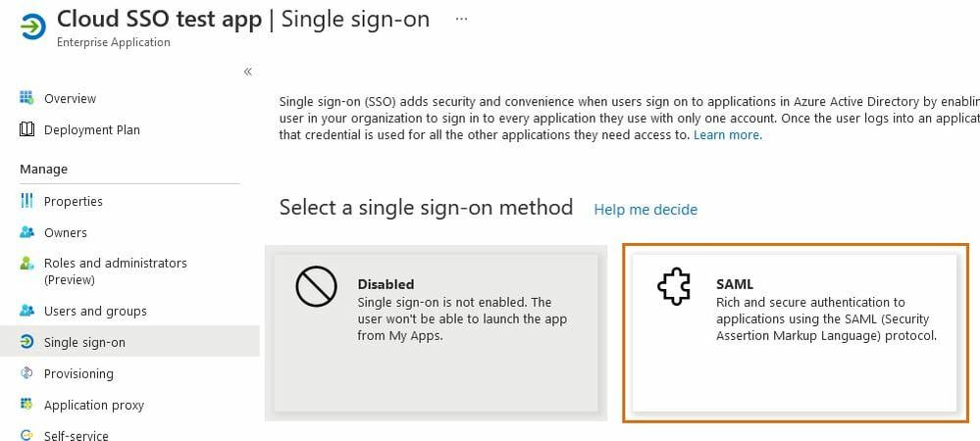980x441 pixels.
Task: Collapse the left navigation sidebar
Action: pyautogui.click(x=248, y=72)
